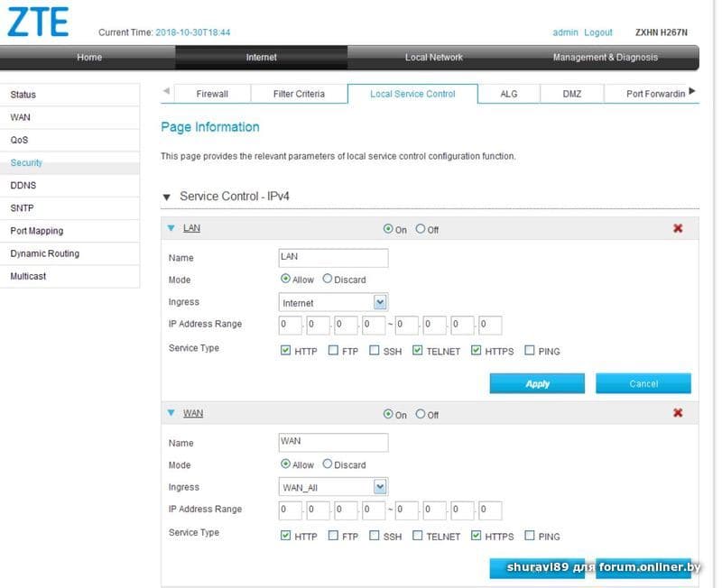
Task: Collapse the LAN rule triangle
Action: tap(171, 228)
